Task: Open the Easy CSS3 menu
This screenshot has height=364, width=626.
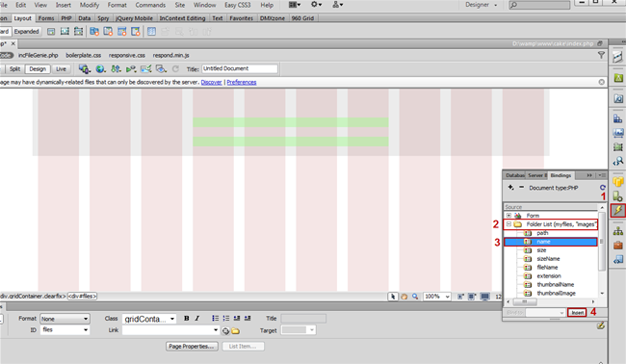Action: [238, 5]
